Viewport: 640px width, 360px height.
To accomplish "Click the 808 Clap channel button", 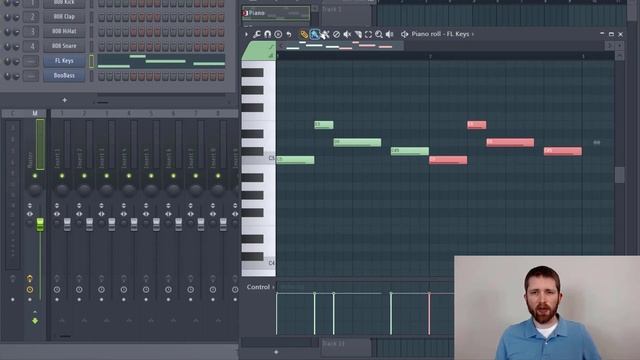I will (x=64, y=17).
